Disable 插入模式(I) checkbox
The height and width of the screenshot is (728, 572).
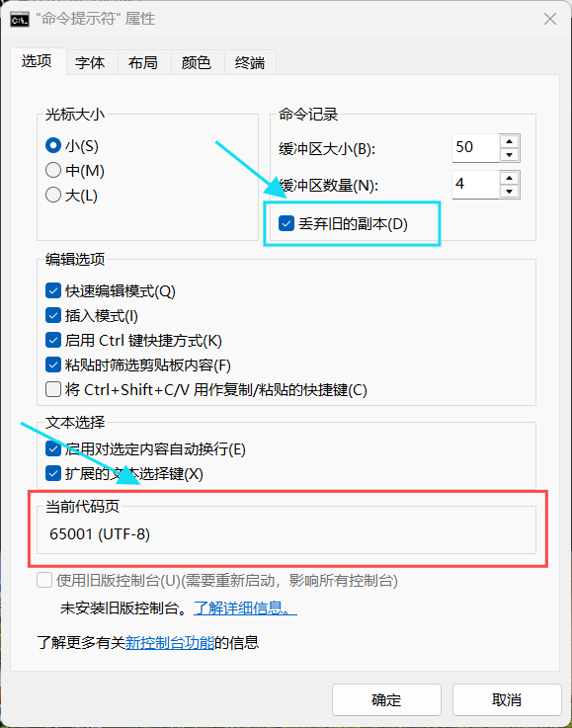[x=53, y=316]
